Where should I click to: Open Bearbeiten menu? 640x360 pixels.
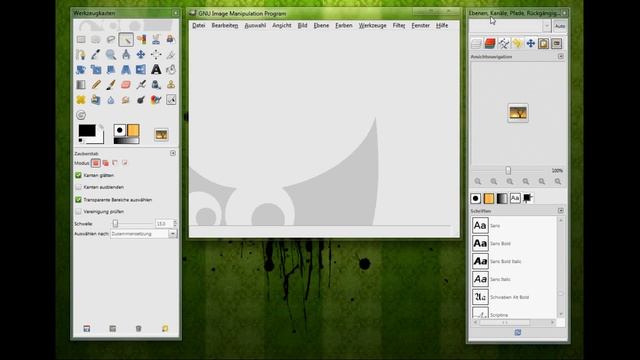click(x=225, y=25)
